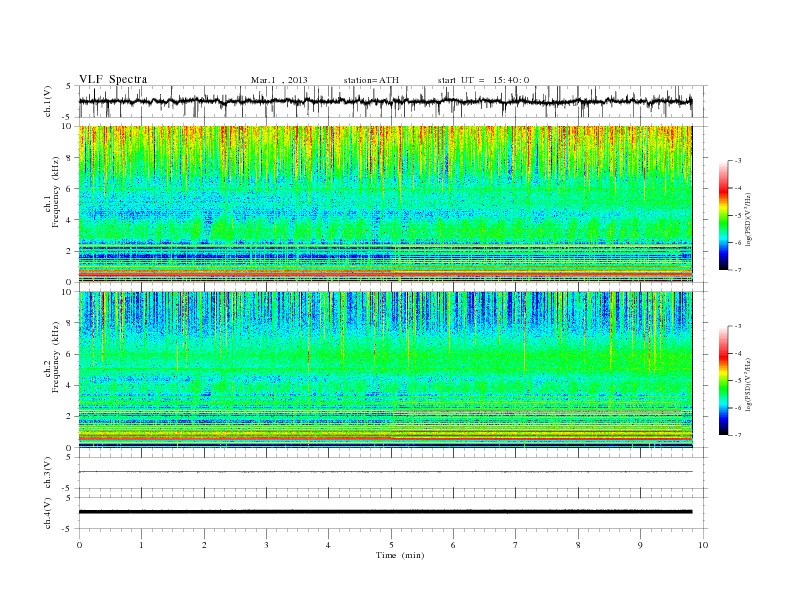Click the 'ch.1(V)' waveform axis label
Viewport: 792px width, 612px height.
tap(48, 101)
